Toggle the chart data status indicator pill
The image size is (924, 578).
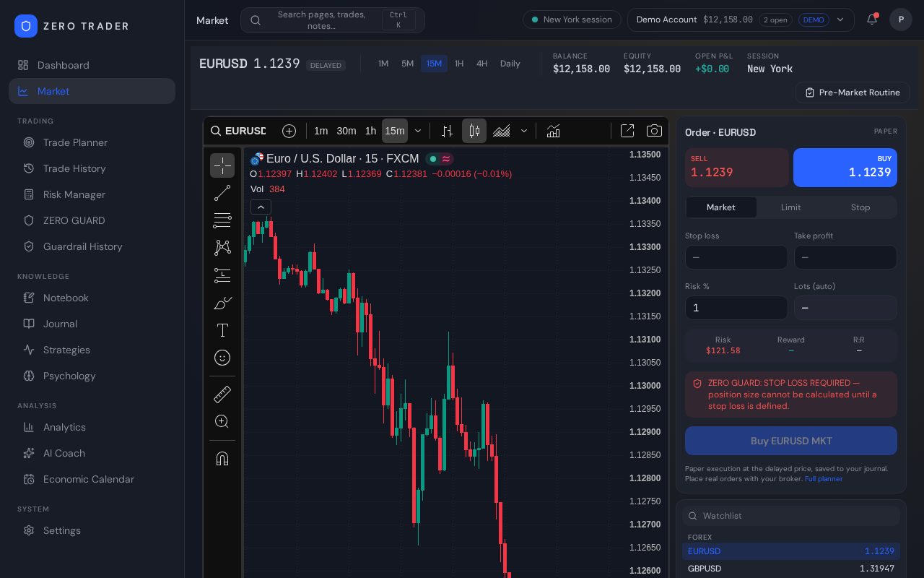point(440,159)
